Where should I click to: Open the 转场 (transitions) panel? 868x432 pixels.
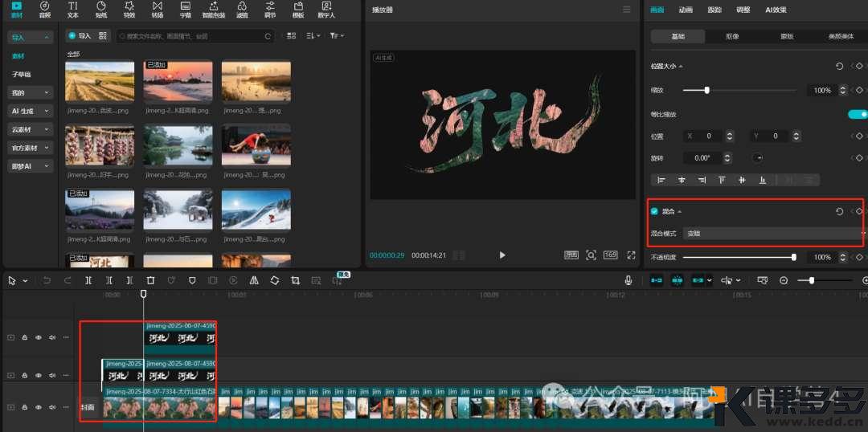click(158, 9)
